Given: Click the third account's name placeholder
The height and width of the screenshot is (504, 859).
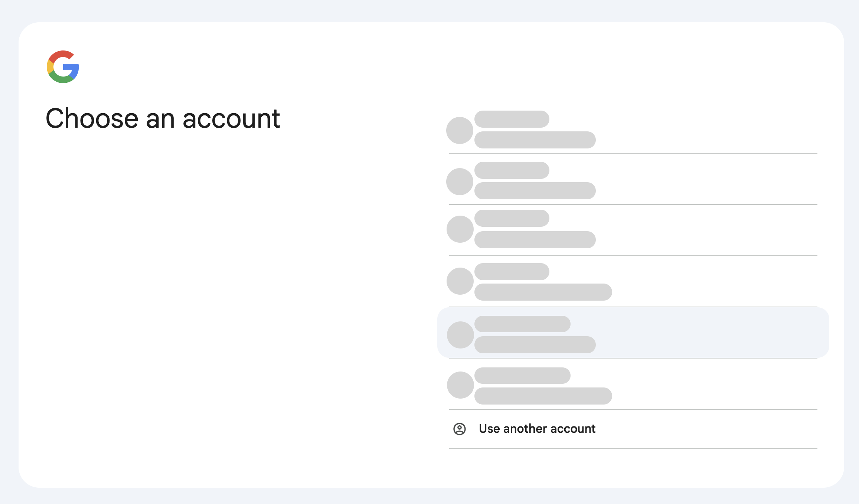Looking at the screenshot, I should (512, 218).
